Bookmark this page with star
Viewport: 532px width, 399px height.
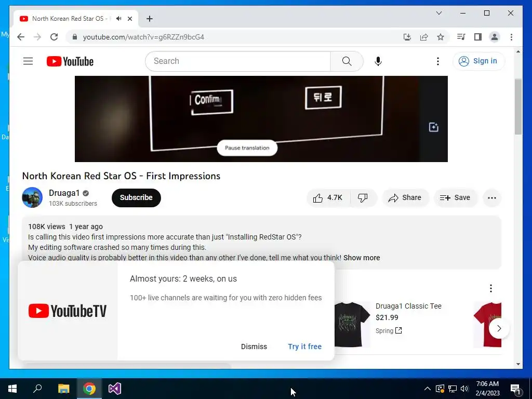441,37
